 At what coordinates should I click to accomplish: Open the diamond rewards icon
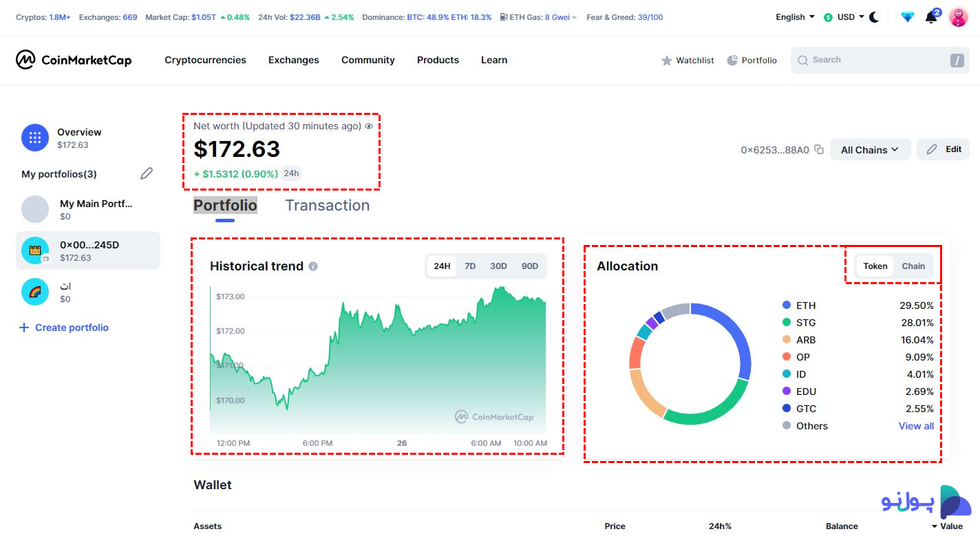click(908, 17)
